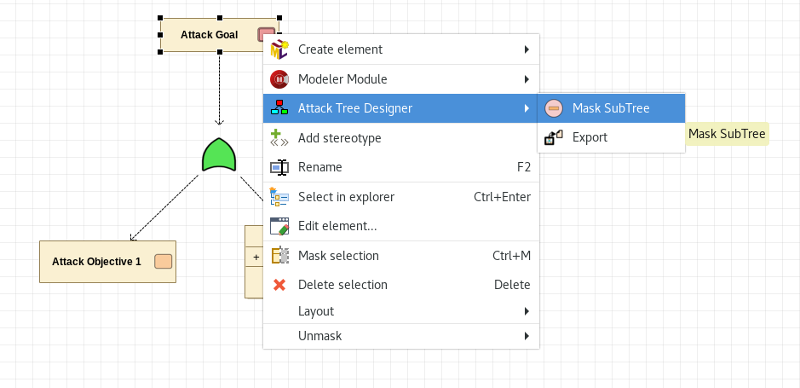Click the Add stereotype plus icon
The height and width of the screenshot is (388, 800).
[x=279, y=138]
